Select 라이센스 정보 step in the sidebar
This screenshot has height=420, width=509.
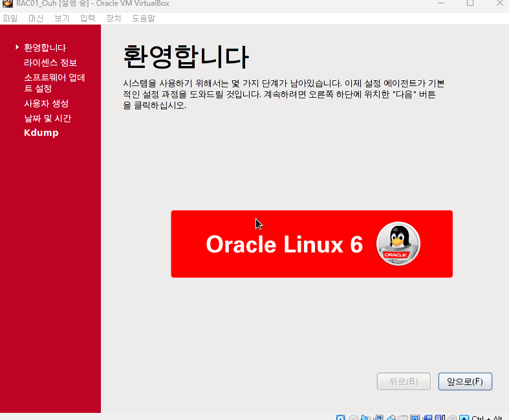(x=50, y=63)
